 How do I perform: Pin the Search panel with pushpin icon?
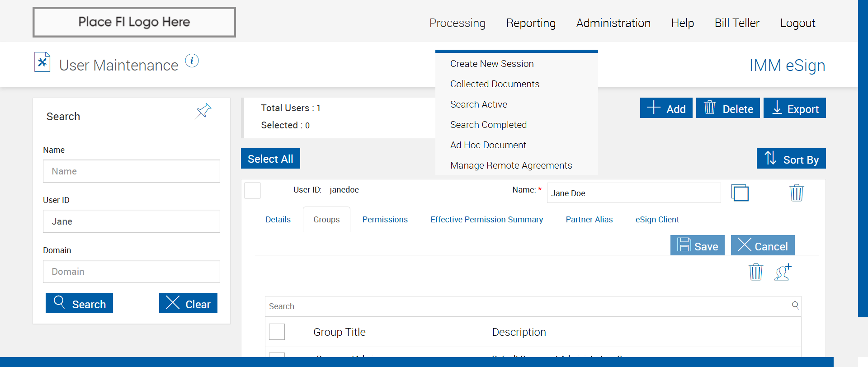click(x=203, y=111)
